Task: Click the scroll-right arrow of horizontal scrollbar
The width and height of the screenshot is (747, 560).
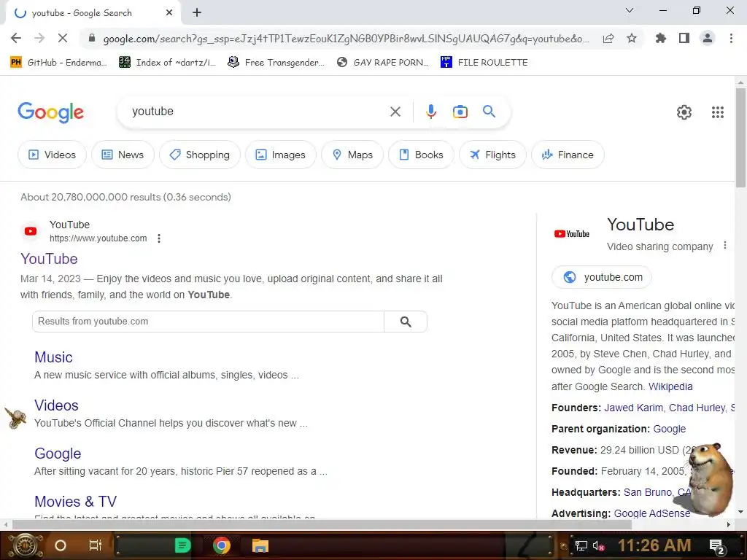Action: [x=729, y=524]
